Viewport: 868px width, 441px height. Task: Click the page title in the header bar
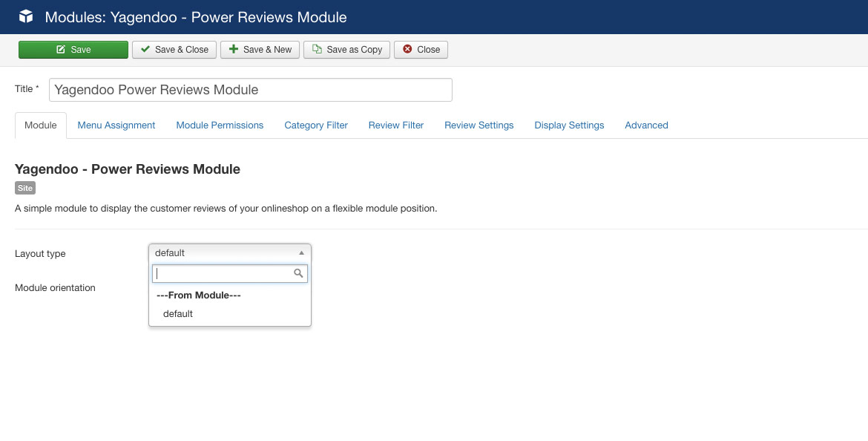pos(196,17)
